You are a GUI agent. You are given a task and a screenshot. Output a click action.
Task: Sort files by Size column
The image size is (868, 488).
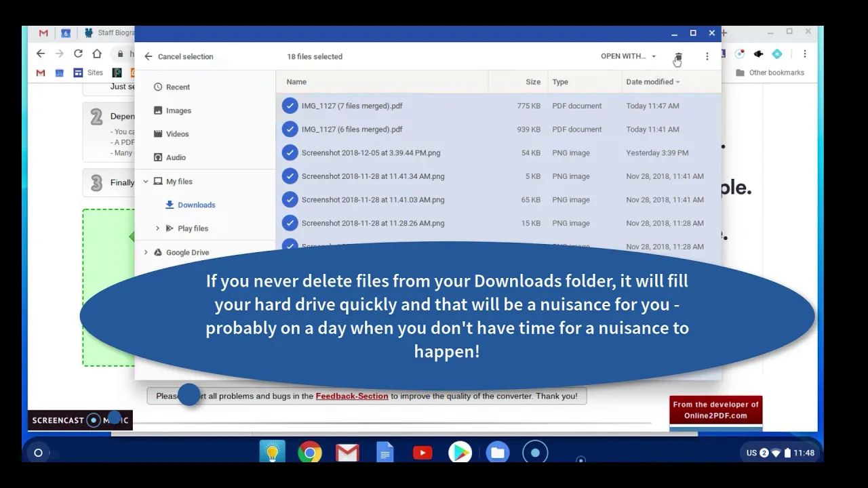pyautogui.click(x=533, y=82)
